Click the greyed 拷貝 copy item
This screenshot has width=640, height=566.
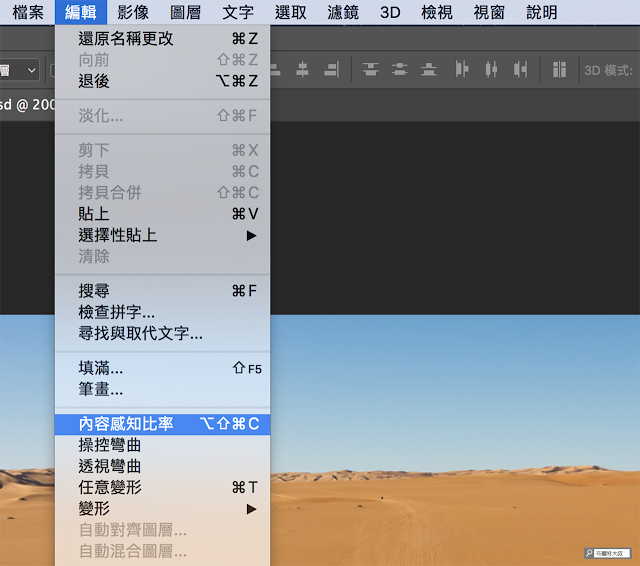tap(162, 171)
